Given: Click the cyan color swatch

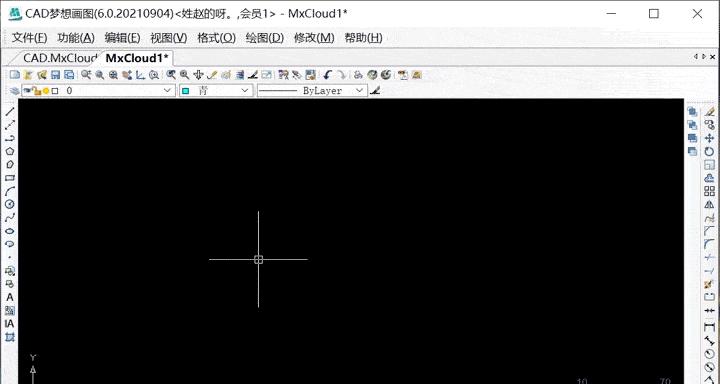Looking at the screenshot, I should pos(186,90).
